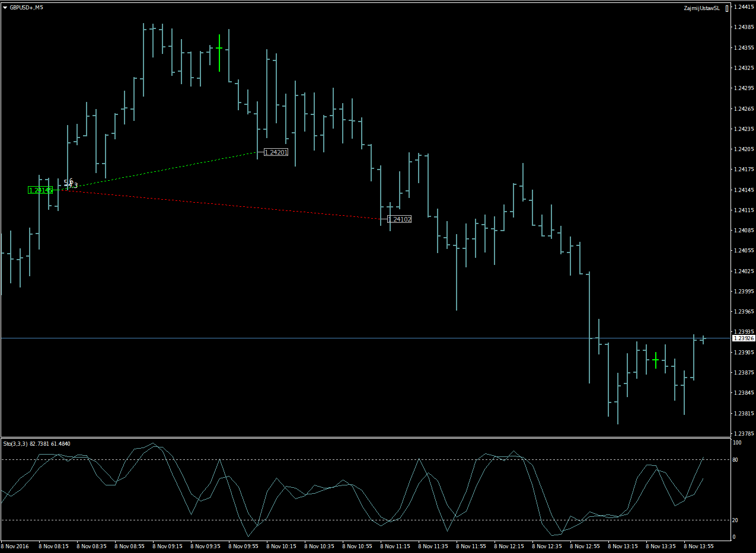The height and width of the screenshot is (553, 756).
Task: Click the 8 Nov 13:55 time label
Action: (x=698, y=546)
